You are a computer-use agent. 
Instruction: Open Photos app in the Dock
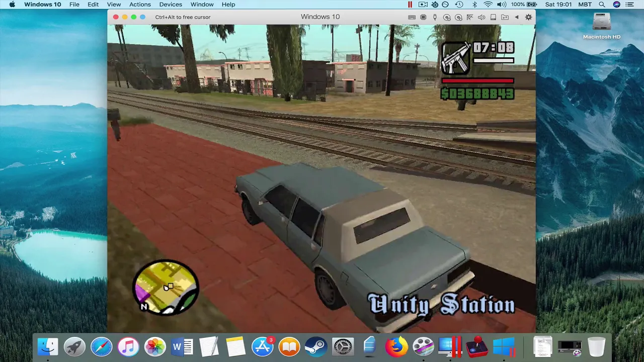[x=155, y=347]
